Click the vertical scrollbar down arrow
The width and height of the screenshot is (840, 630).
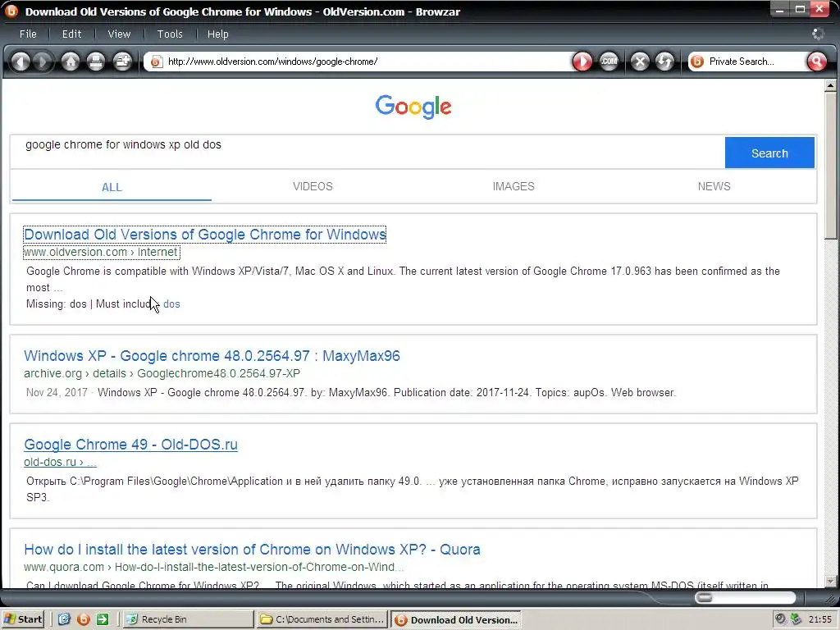[830, 581]
